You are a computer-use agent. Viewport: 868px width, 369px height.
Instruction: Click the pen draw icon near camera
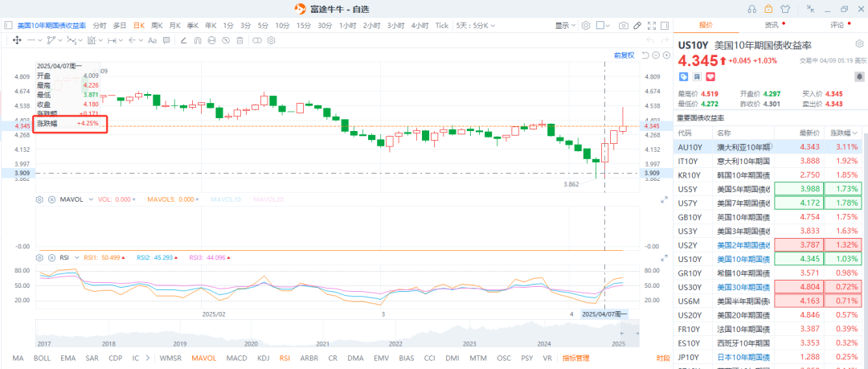[x=637, y=26]
